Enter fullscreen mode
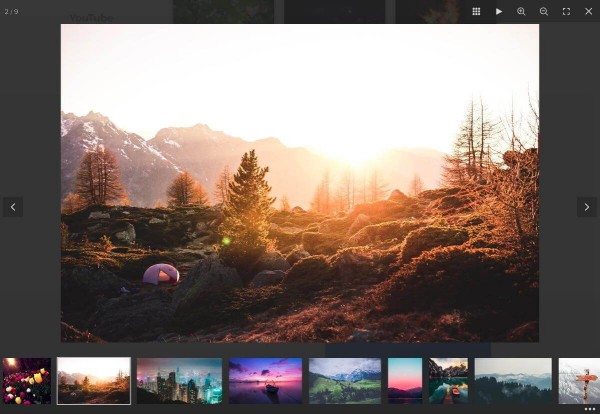 coord(566,11)
